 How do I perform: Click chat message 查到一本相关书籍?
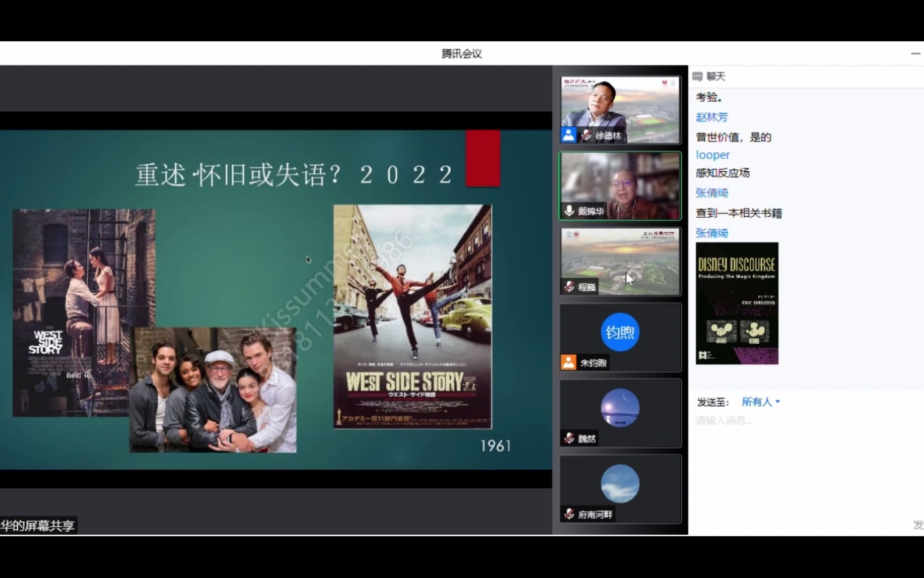click(x=738, y=214)
